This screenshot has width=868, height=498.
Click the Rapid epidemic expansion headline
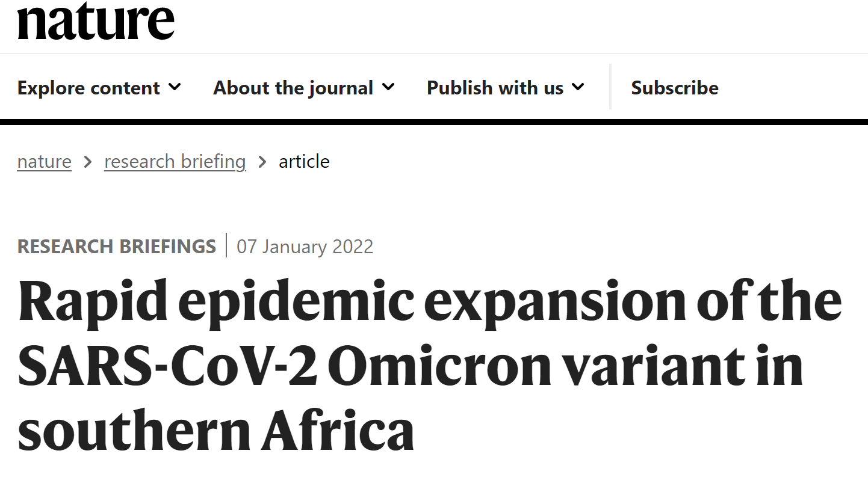[x=430, y=365]
